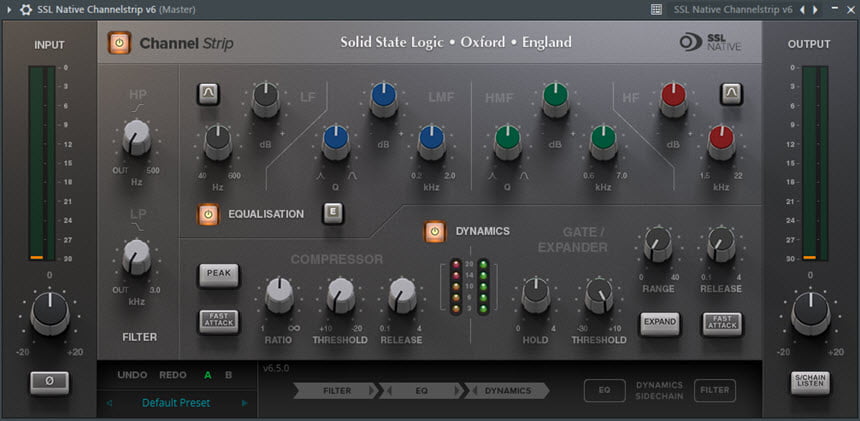The width and height of the screenshot is (860, 421).
Task: Go to next preset arrow
Action: tap(245, 403)
